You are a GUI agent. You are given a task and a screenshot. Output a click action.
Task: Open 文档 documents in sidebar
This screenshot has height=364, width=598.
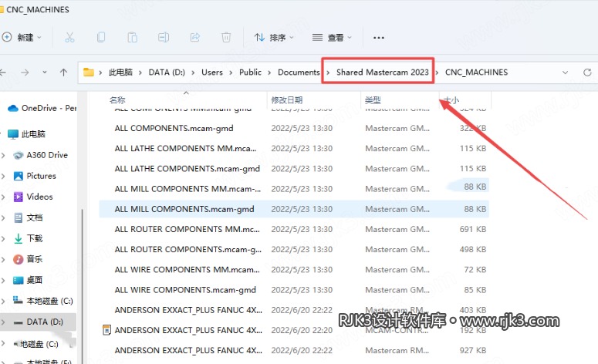29,217
